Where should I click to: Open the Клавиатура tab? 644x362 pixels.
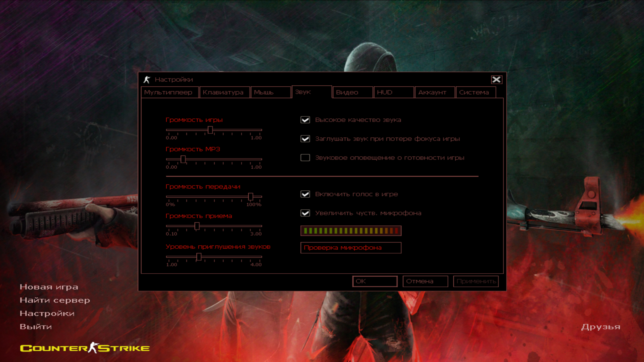coord(223,92)
